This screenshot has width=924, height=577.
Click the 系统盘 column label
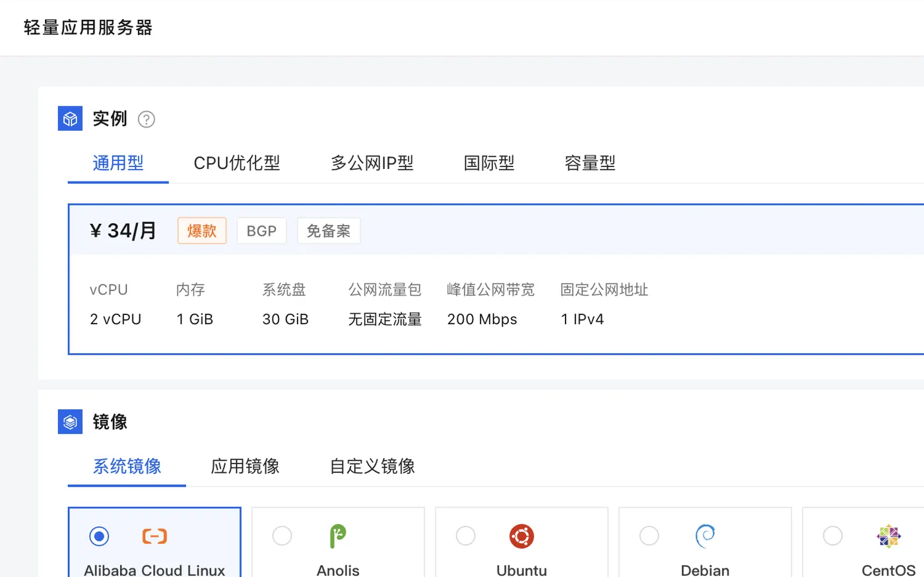coord(284,290)
